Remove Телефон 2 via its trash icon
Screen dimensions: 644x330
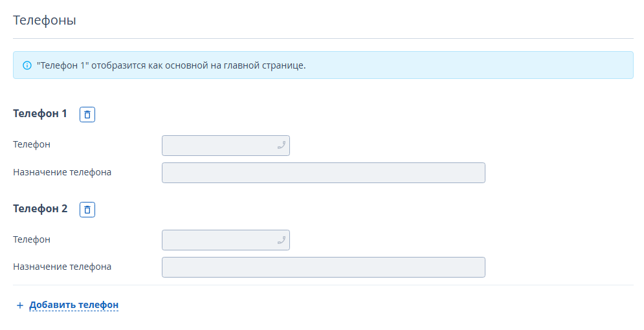click(x=87, y=210)
